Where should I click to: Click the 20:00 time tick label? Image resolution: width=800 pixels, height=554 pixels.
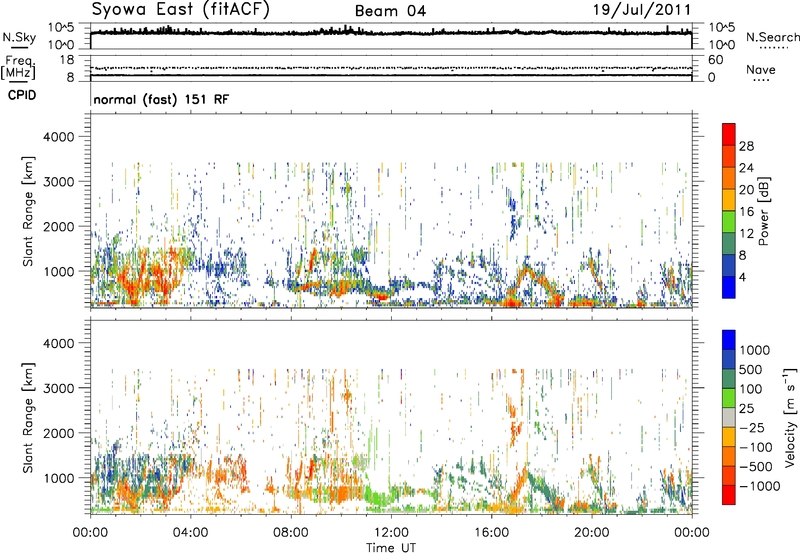[591, 533]
